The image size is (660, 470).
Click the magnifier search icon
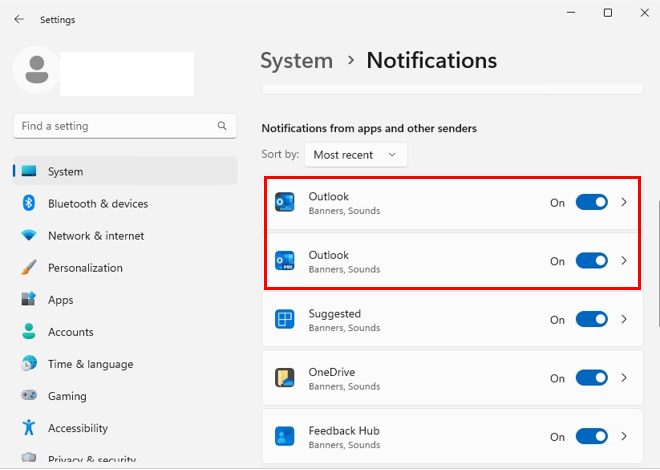click(x=222, y=125)
